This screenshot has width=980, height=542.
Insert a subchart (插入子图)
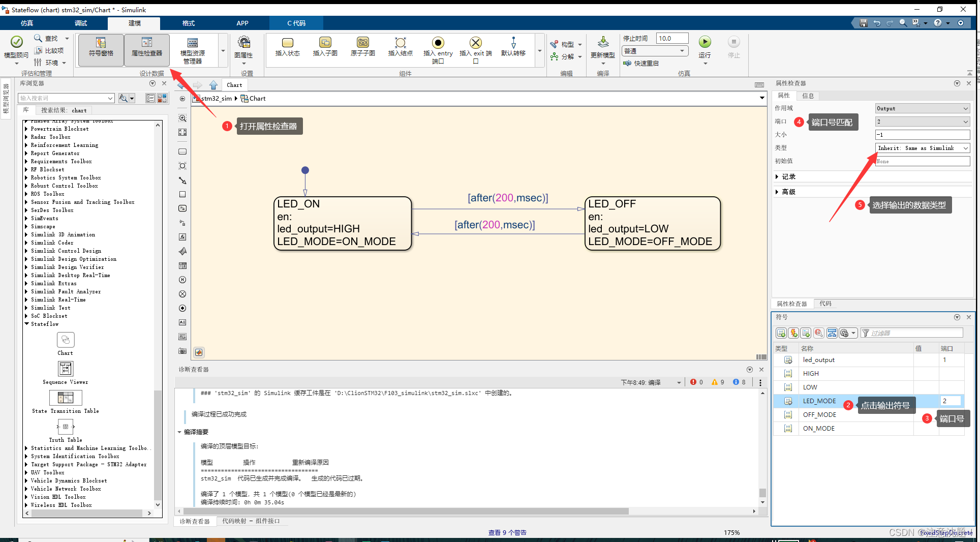(x=325, y=47)
